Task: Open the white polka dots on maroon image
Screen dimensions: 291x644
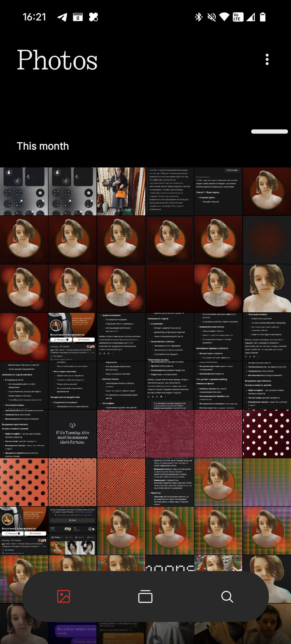Action: [x=267, y=434]
